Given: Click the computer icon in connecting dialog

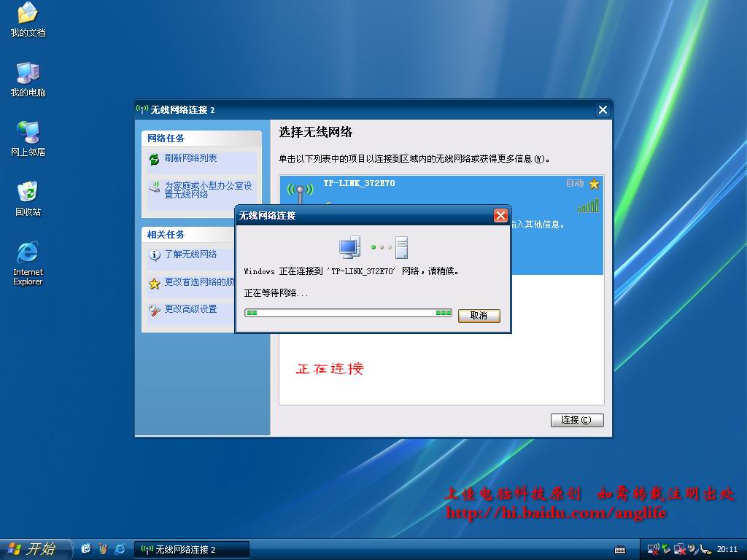Looking at the screenshot, I should (x=349, y=247).
